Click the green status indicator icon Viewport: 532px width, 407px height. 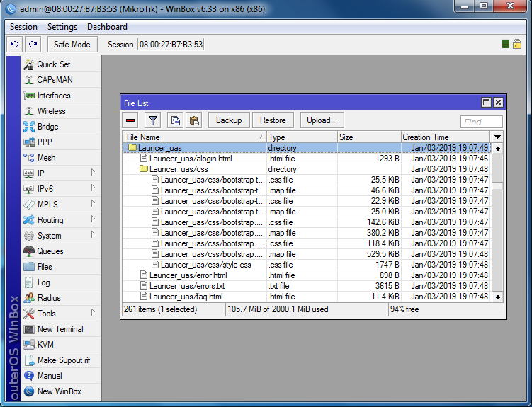[506, 44]
